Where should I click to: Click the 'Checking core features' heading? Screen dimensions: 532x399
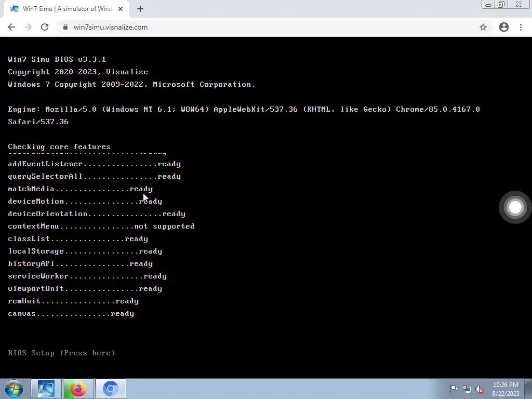coord(59,147)
